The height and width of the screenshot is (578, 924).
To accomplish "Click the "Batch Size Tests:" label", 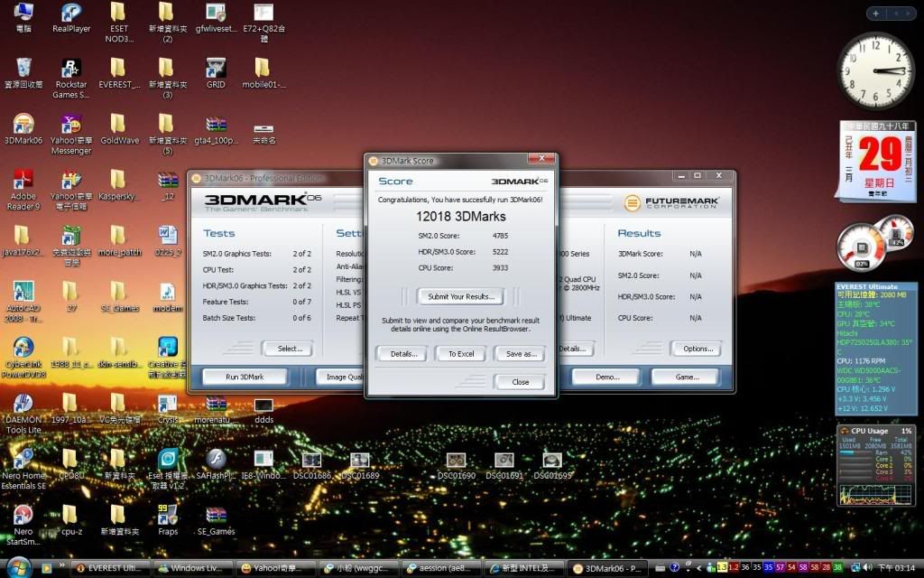I will pyautogui.click(x=228, y=318).
